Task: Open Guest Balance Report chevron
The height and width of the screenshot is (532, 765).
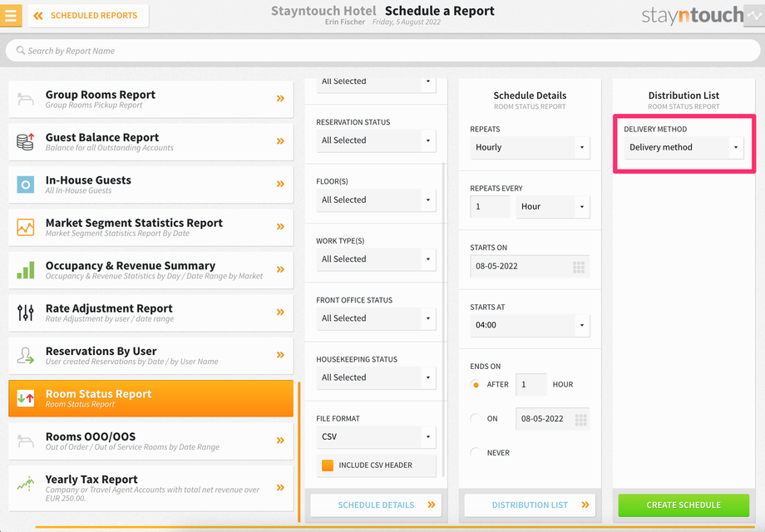Action: coord(280,141)
